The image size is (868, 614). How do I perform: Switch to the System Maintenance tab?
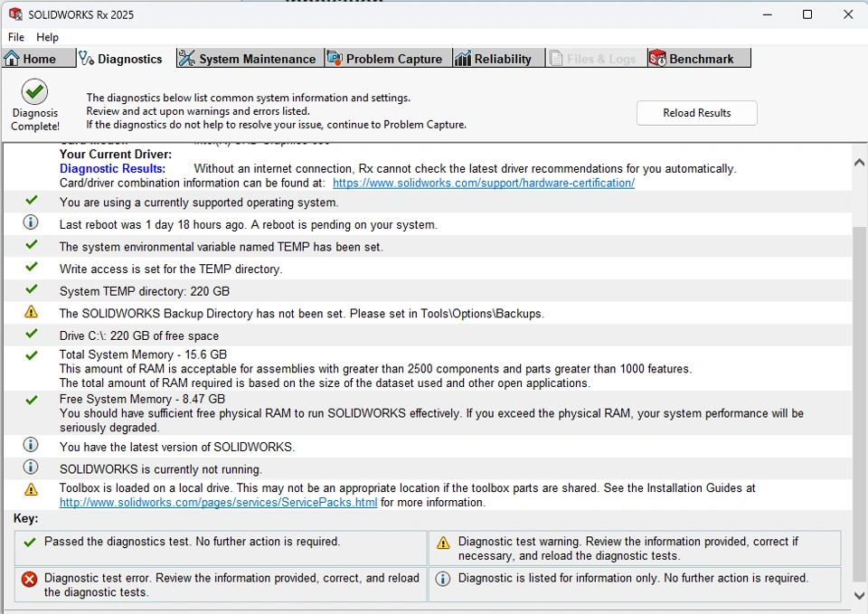(257, 59)
